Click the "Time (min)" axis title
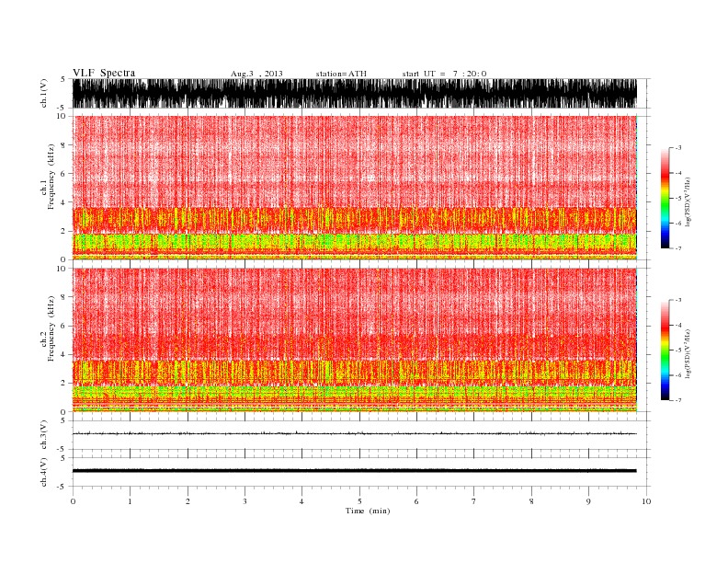 click(x=368, y=511)
